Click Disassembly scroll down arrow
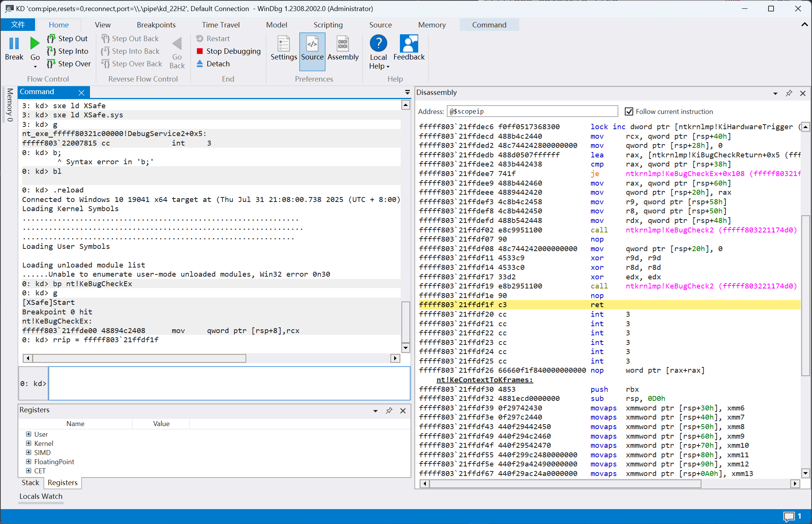The image size is (812, 524). point(805,473)
